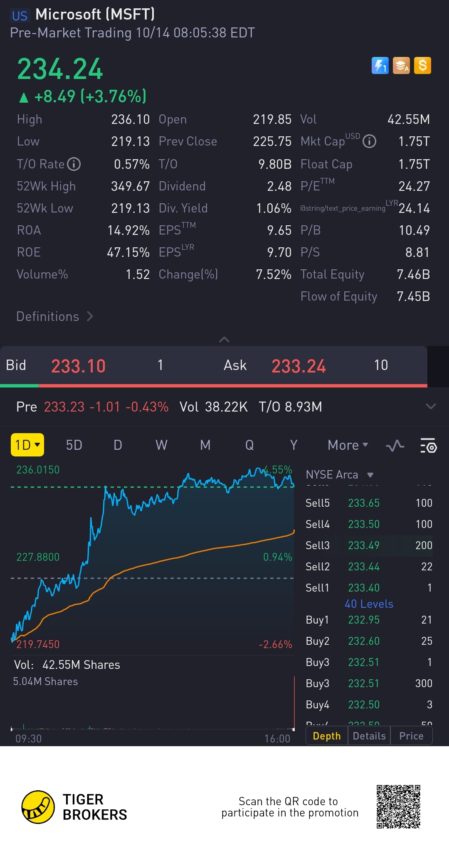
Task: Expand the pre-market quote row
Action: 431,407
